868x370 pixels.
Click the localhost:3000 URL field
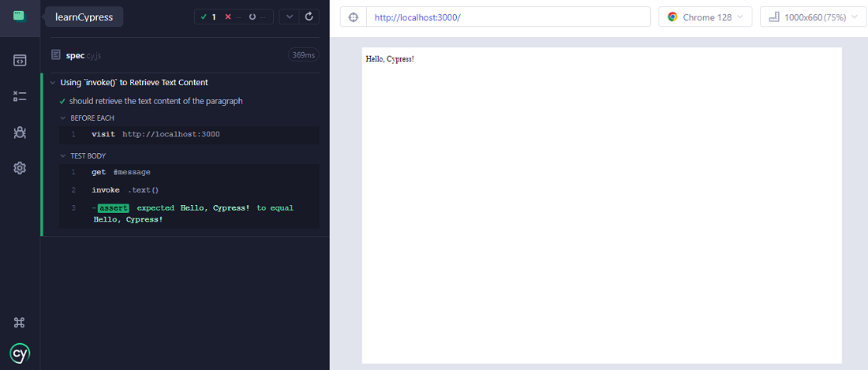click(508, 17)
